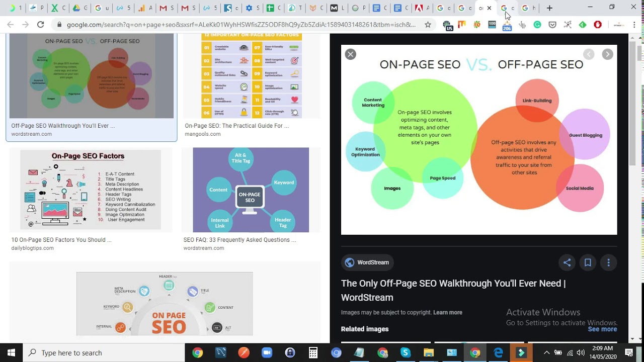
Task: Switch to the Excel green X tab
Action: tap(59, 8)
